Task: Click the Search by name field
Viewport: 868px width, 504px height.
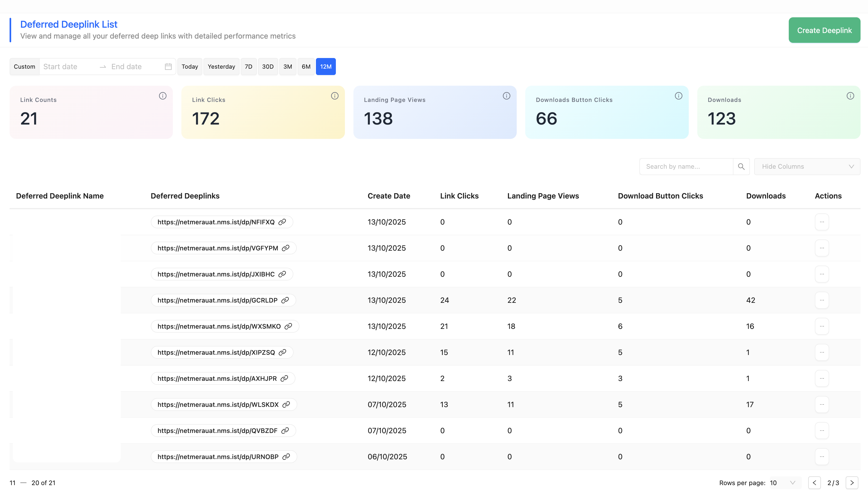Action: click(x=686, y=167)
